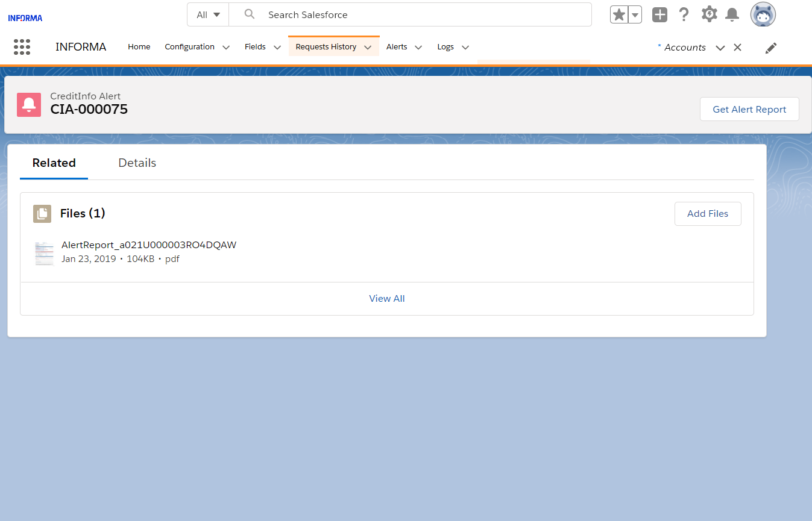Click the Get Alert Report button
Image resolution: width=812 pixels, height=521 pixels.
click(x=749, y=110)
